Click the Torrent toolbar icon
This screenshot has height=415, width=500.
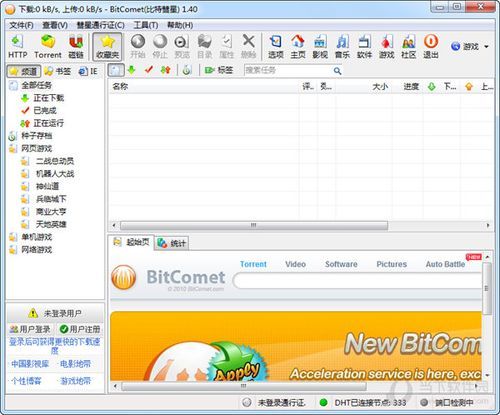point(48,47)
